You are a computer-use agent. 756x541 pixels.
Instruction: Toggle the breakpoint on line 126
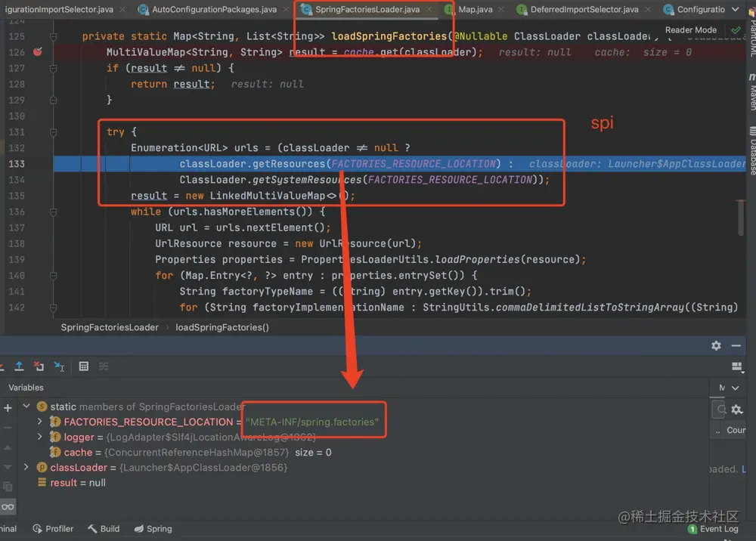coord(38,51)
